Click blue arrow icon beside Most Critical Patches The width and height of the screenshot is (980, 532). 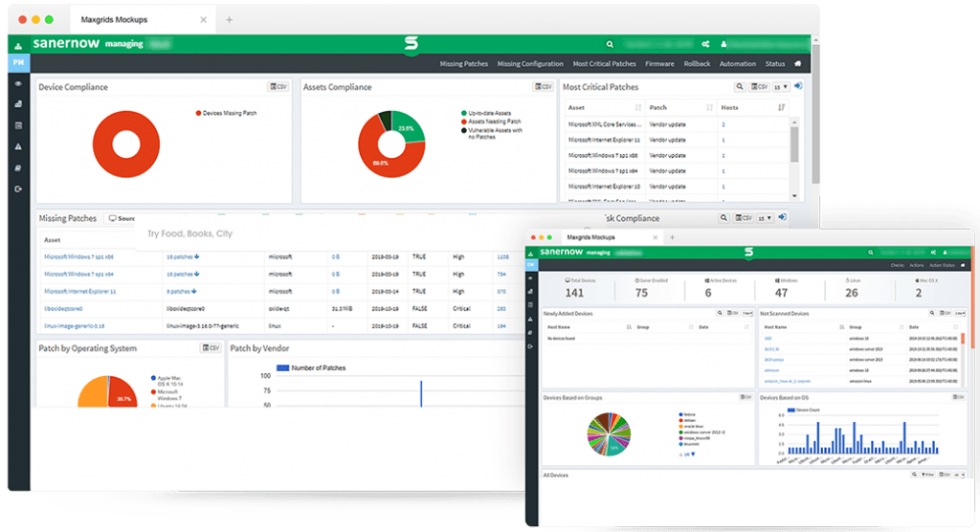point(798,86)
